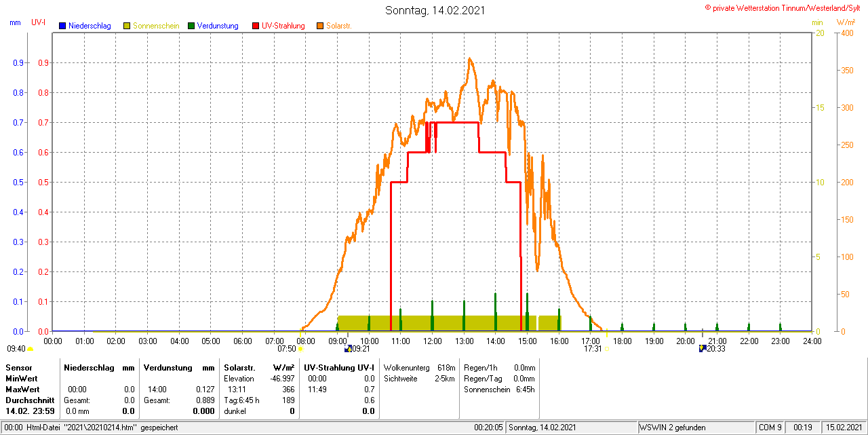Click the dunkel label in Solarstr. column

coord(235,411)
